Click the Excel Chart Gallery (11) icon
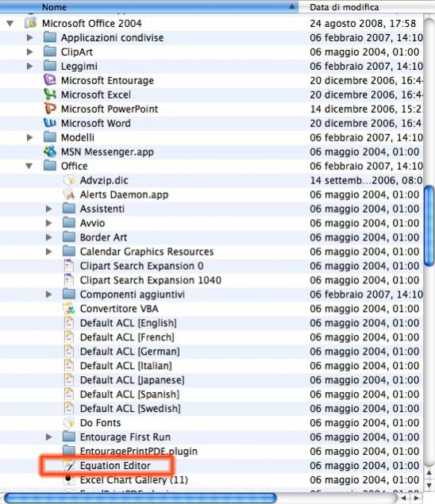This screenshot has width=435, height=504. coord(69,479)
